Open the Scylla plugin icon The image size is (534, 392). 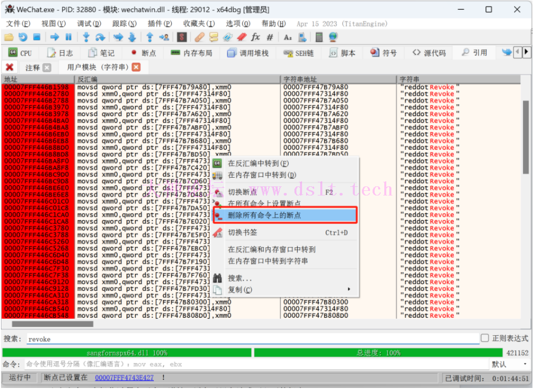pos(182,37)
